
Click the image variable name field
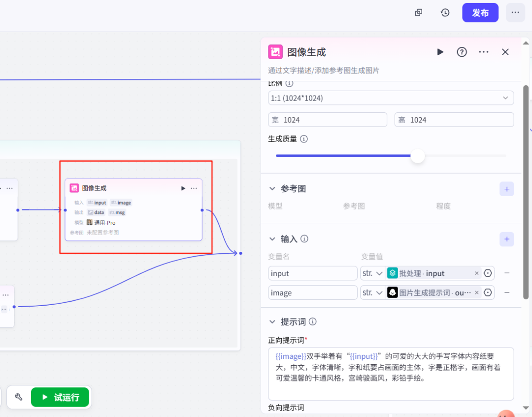point(312,293)
